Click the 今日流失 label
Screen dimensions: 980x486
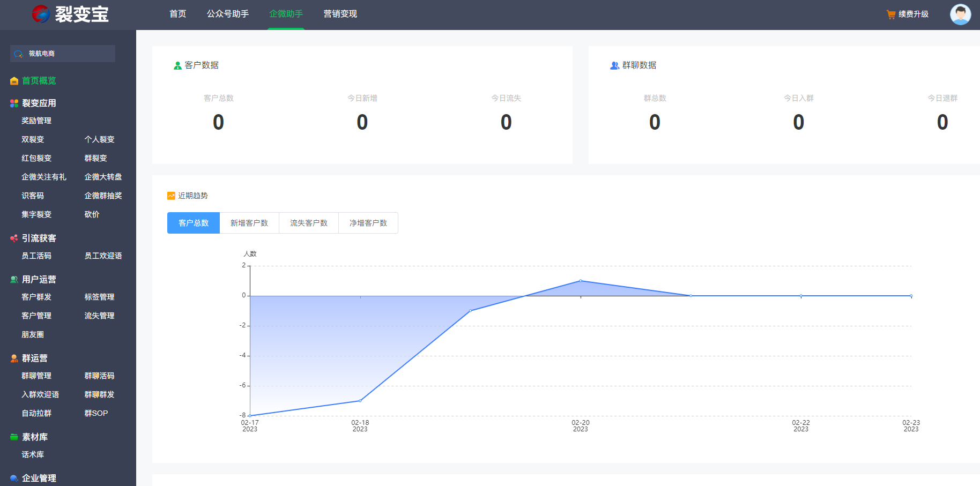[x=506, y=99]
